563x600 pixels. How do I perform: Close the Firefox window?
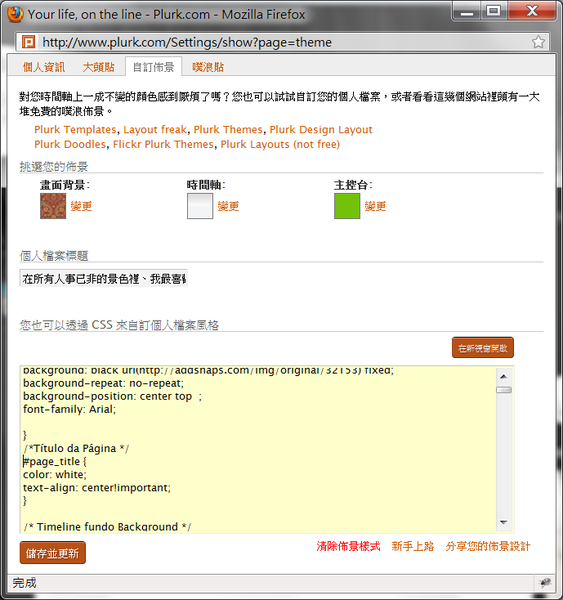[532, 11]
